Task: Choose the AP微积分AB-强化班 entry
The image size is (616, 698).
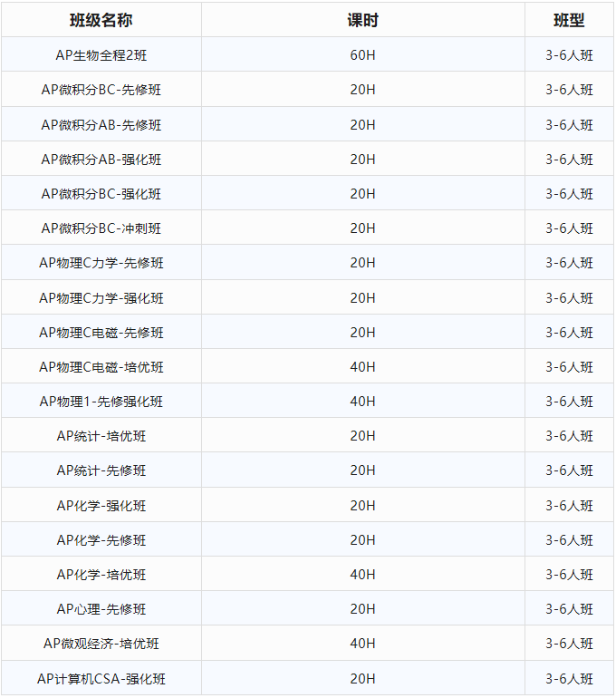Action: [101, 159]
